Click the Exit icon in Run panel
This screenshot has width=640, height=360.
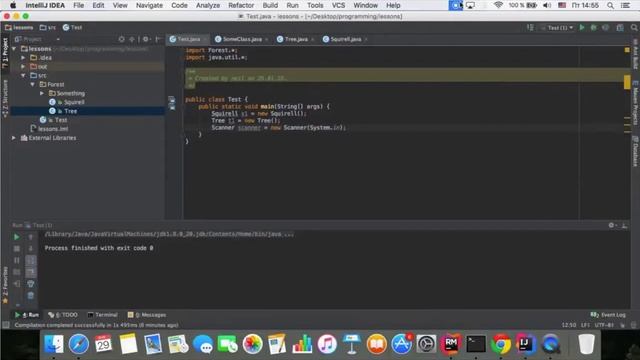click(16, 283)
